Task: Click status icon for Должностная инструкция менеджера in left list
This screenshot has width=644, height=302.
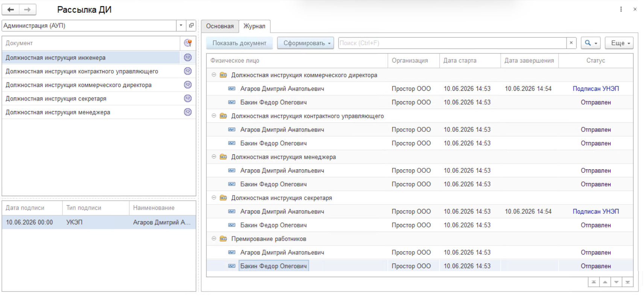Action: pos(188,112)
